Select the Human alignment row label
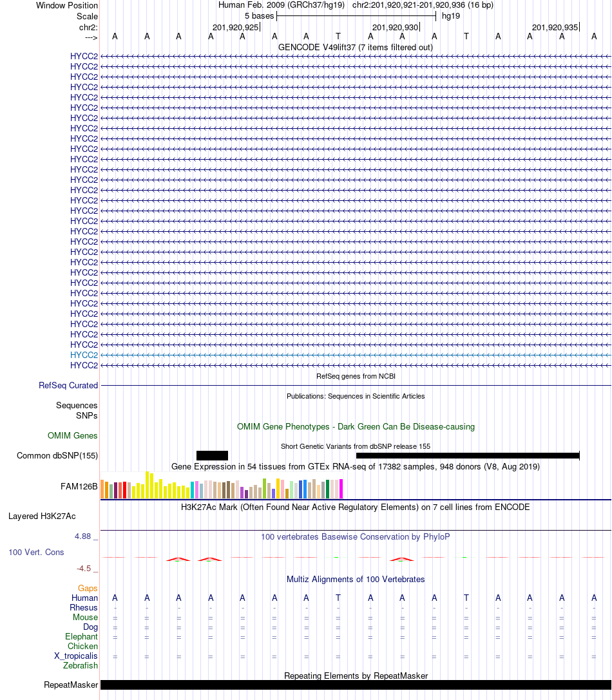The height and width of the screenshot is (700, 612). coord(84,598)
